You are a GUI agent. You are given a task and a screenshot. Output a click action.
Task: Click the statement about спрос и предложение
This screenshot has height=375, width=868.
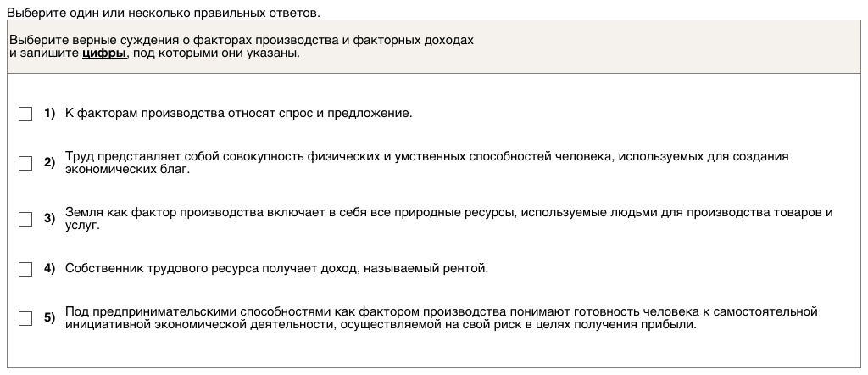238,113
